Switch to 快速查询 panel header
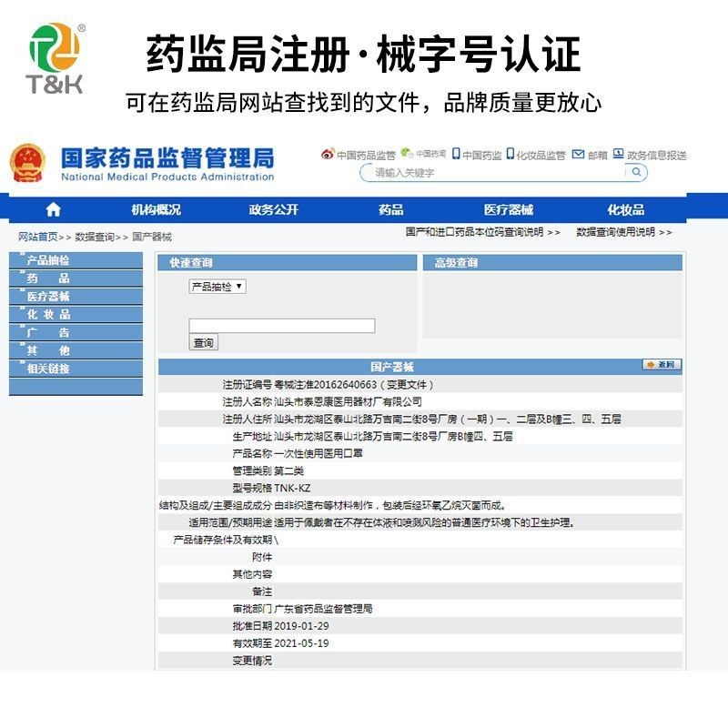The height and width of the screenshot is (728, 728). coord(287,263)
